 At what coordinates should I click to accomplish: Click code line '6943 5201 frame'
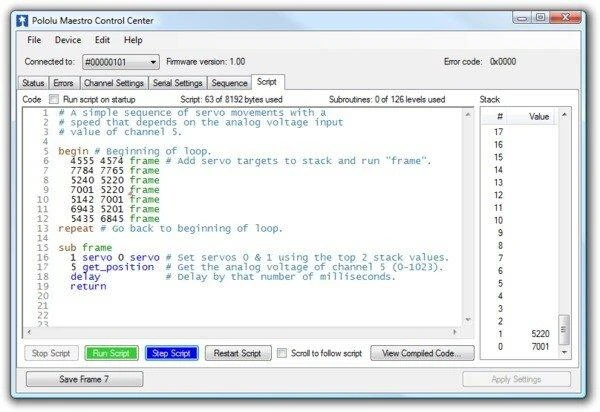[115, 209]
